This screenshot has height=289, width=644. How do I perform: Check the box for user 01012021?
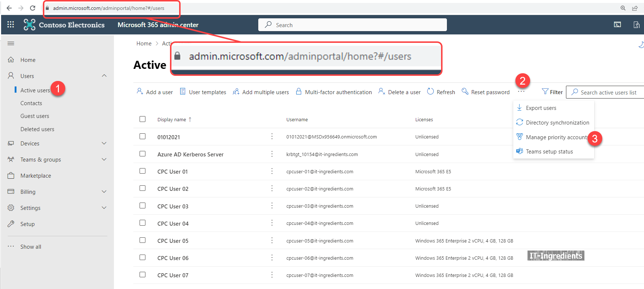click(x=143, y=136)
